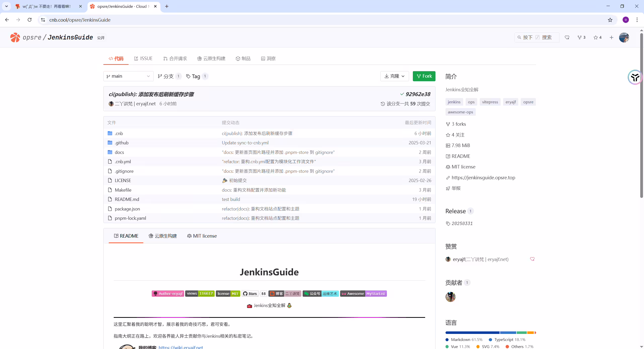Bookmark this page with the star icon

(610, 20)
